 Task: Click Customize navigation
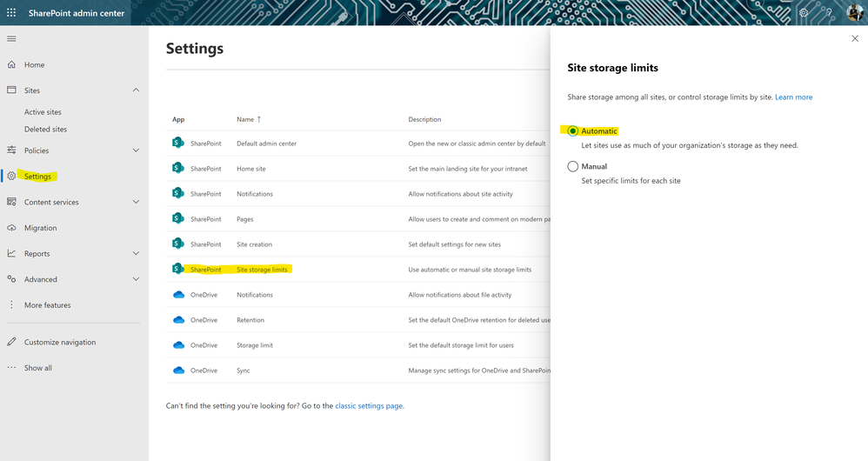coord(60,342)
